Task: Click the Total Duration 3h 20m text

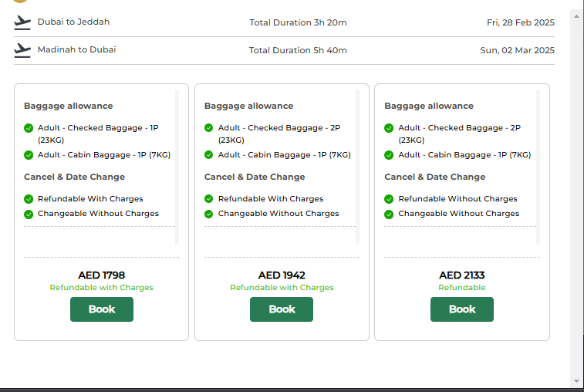Action: (298, 22)
